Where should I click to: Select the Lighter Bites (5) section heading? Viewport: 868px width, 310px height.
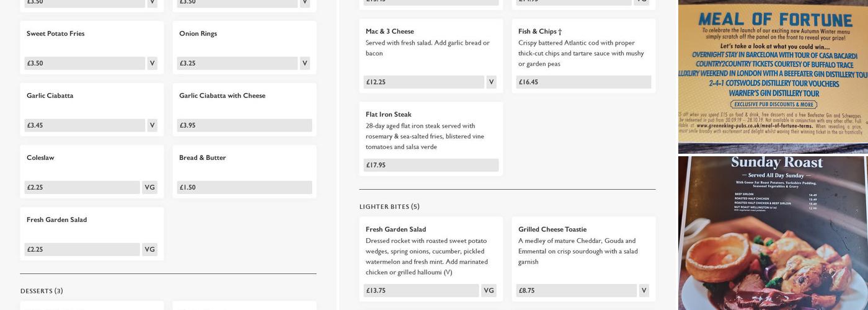(389, 206)
